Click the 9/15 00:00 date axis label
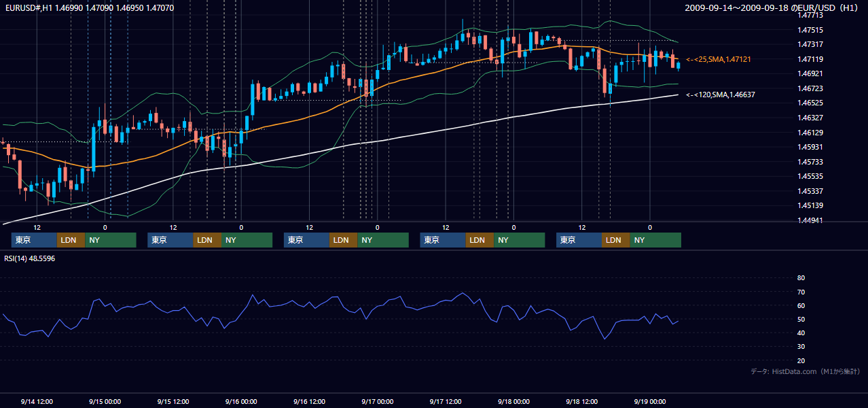This screenshot has height=408, width=868. pos(105,402)
